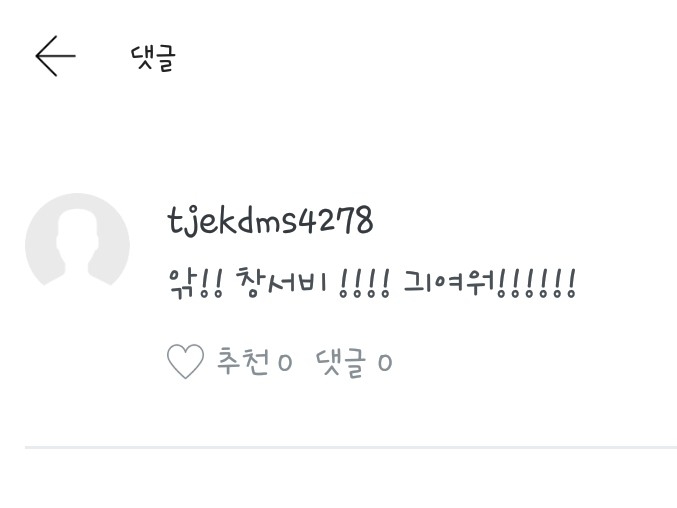
Task: Click the letter 글 in header title
Action: pyautogui.click(x=165, y=59)
